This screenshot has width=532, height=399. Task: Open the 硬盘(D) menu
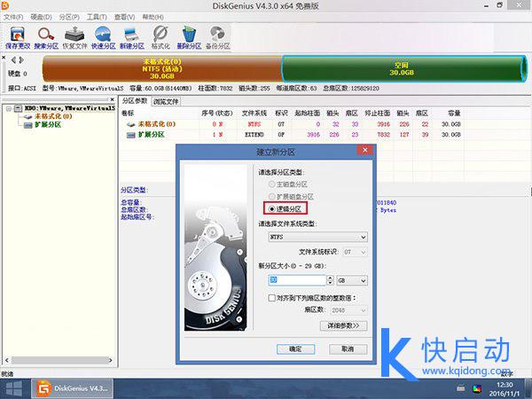click(x=41, y=17)
